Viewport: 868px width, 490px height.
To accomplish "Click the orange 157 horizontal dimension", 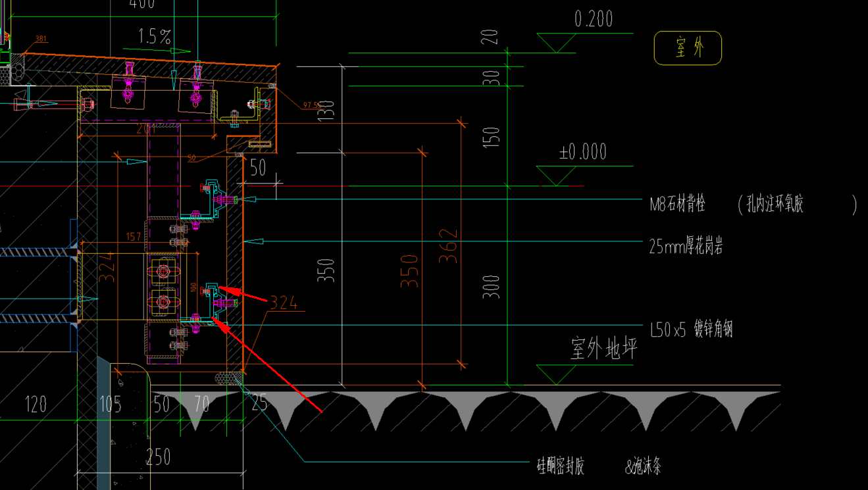I will [x=133, y=237].
